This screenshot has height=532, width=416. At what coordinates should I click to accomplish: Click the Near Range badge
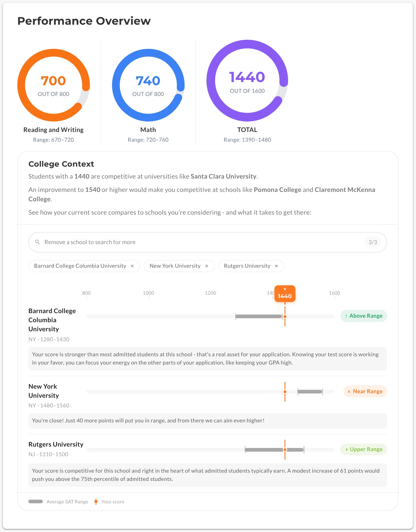click(x=365, y=391)
